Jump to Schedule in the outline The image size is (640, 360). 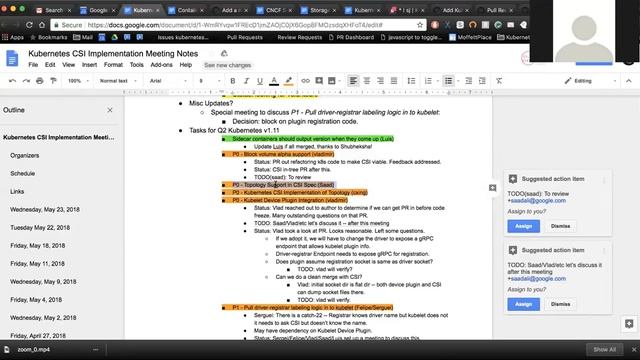click(22, 173)
